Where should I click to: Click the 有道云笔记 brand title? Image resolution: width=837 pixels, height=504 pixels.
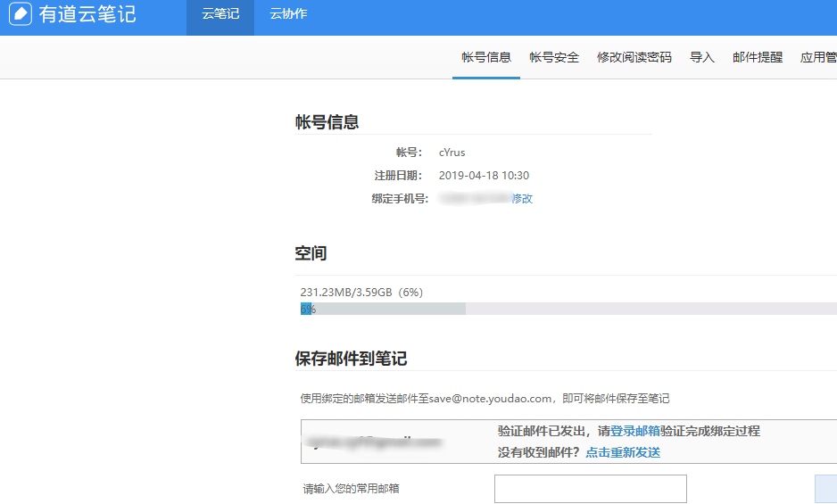coord(87,14)
